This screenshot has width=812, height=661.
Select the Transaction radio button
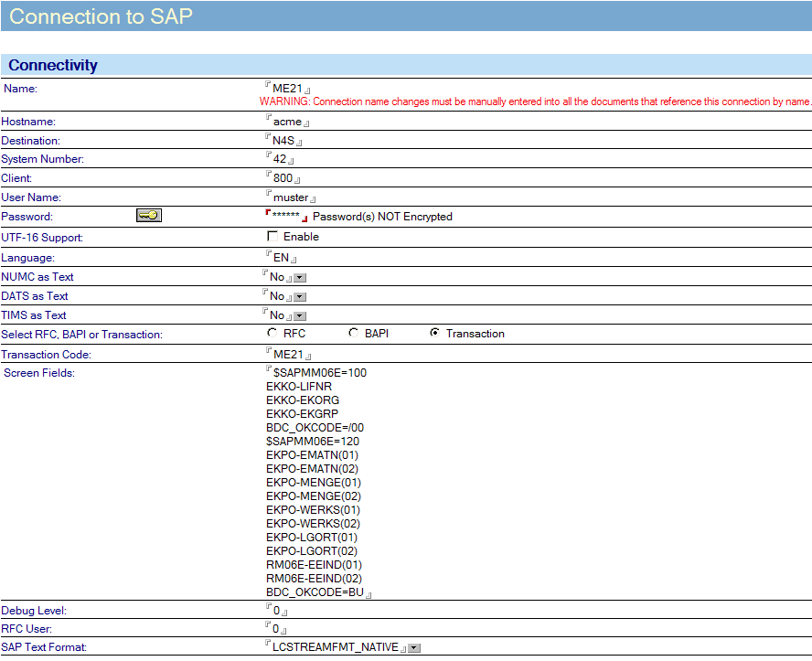(434, 333)
